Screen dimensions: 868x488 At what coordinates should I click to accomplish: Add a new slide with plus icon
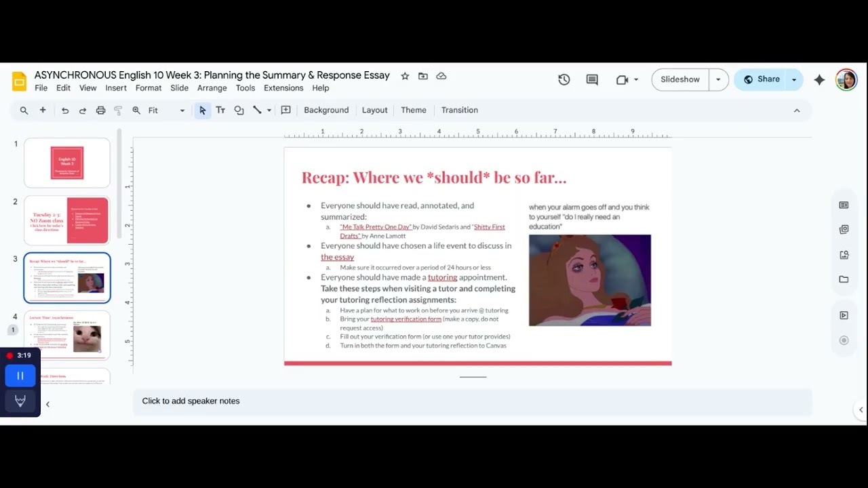coord(43,110)
